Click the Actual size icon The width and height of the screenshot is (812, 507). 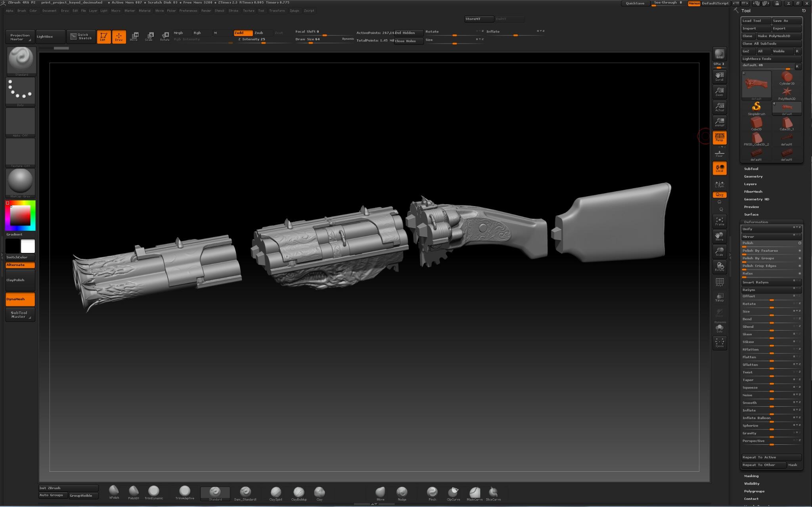click(720, 107)
